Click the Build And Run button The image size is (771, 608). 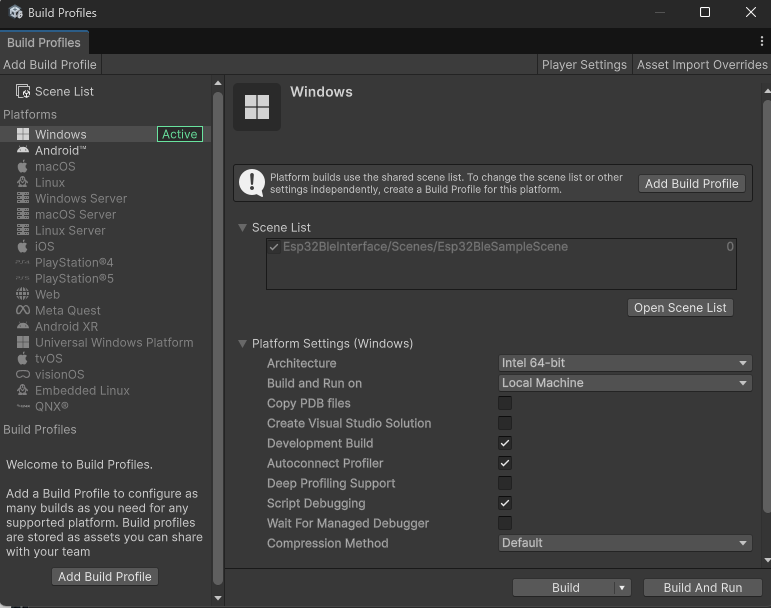[702, 588]
